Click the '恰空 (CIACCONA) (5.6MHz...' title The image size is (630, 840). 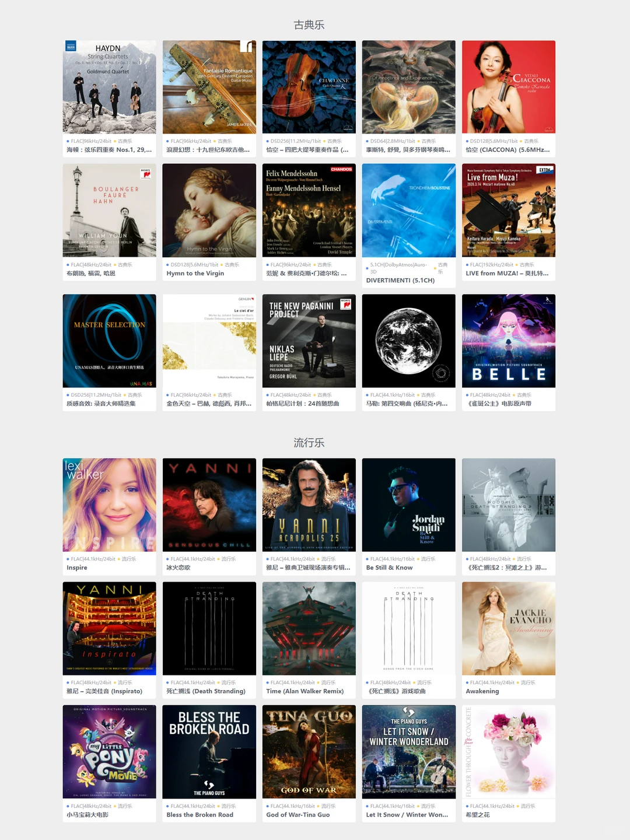click(508, 150)
